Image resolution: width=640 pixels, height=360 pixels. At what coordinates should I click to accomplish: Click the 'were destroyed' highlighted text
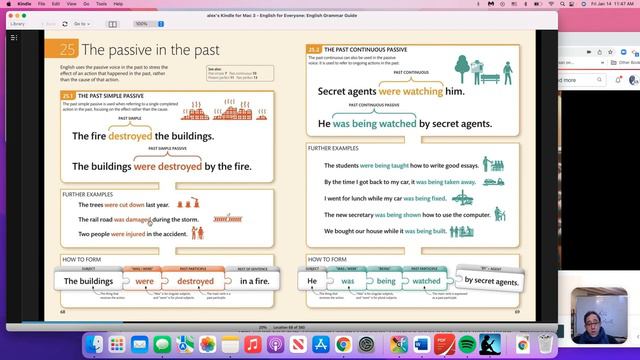click(x=168, y=167)
